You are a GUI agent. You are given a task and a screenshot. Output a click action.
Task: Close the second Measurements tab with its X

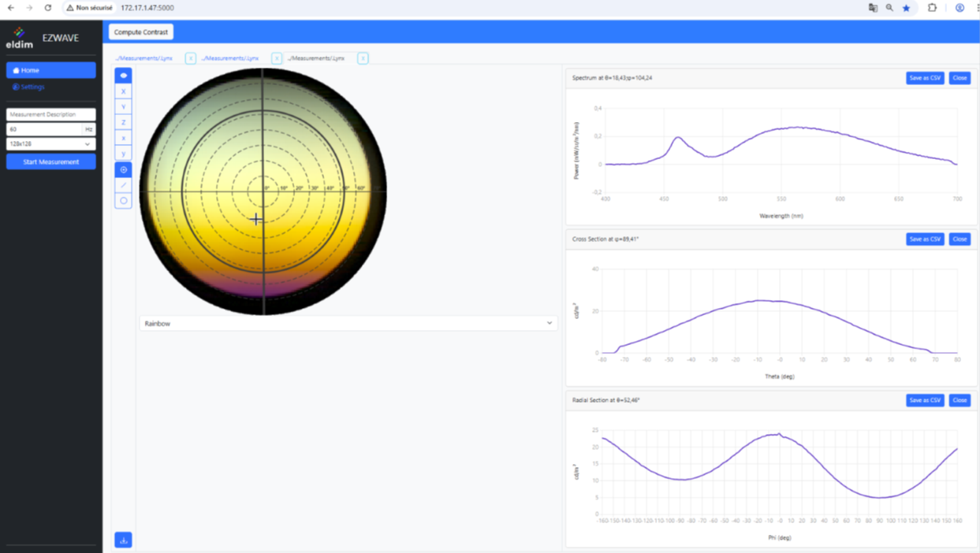tap(277, 58)
